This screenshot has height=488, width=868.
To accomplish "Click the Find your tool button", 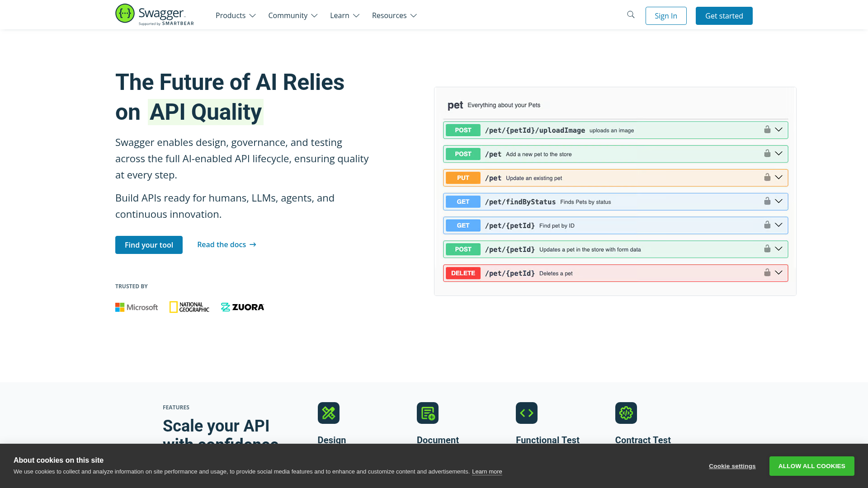I will coord(149,244).
